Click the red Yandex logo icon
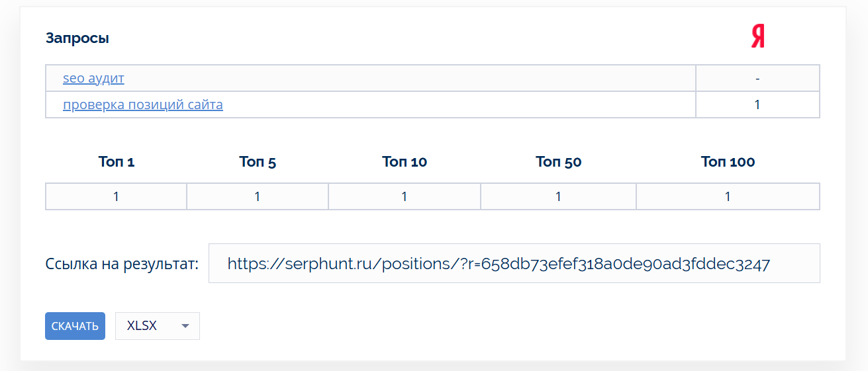868x371 pixels. click(757, 37)
